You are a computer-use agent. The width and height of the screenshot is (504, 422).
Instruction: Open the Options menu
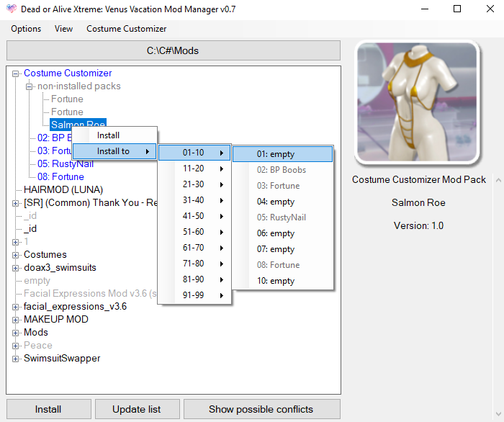coord(26,29)
